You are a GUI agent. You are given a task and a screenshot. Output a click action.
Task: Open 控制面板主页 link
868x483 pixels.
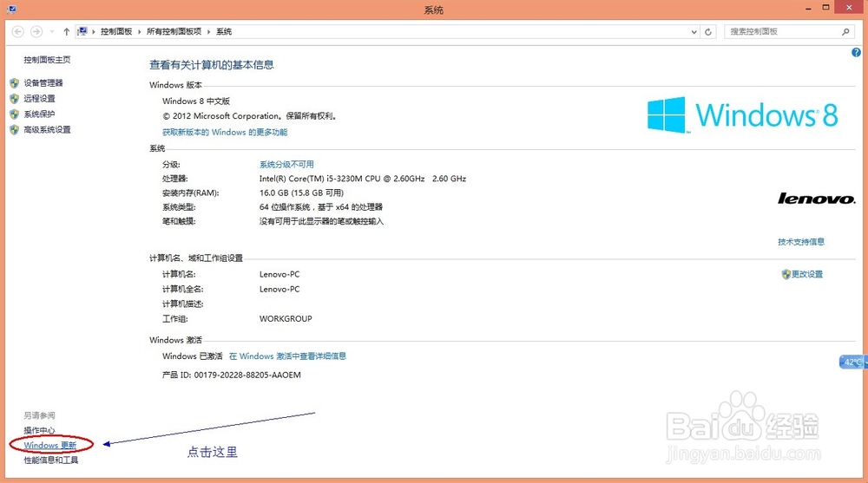47,60
